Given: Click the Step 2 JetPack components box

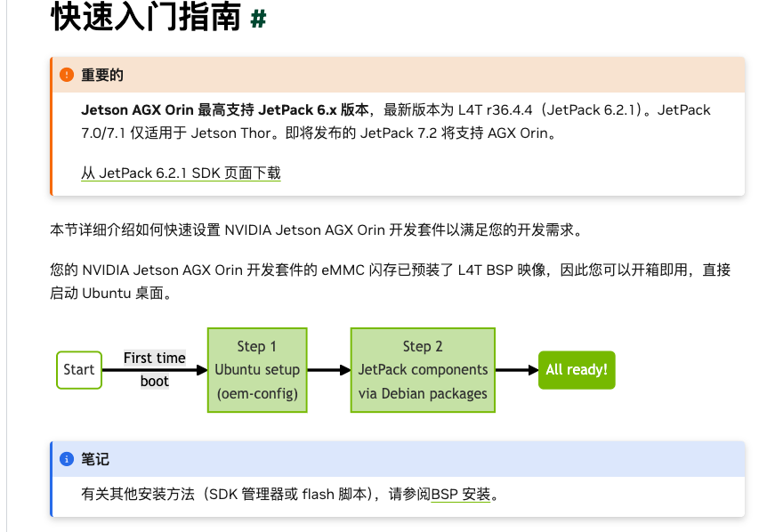Looking at the screenshot, I should [424, 370].
